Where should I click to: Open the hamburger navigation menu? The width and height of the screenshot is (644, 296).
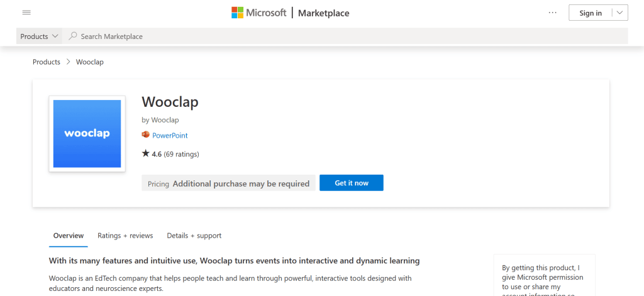(26, 13)
